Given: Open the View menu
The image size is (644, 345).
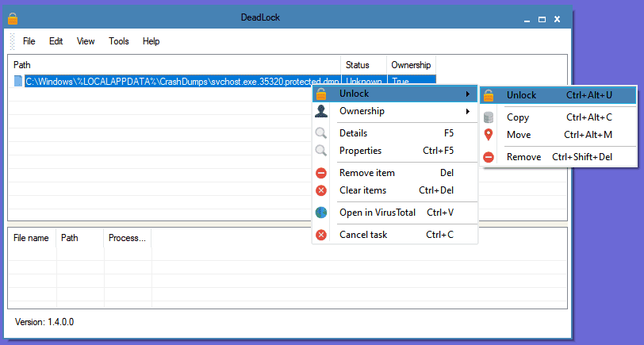Looking at the screenshot, I should click(86, 41).
